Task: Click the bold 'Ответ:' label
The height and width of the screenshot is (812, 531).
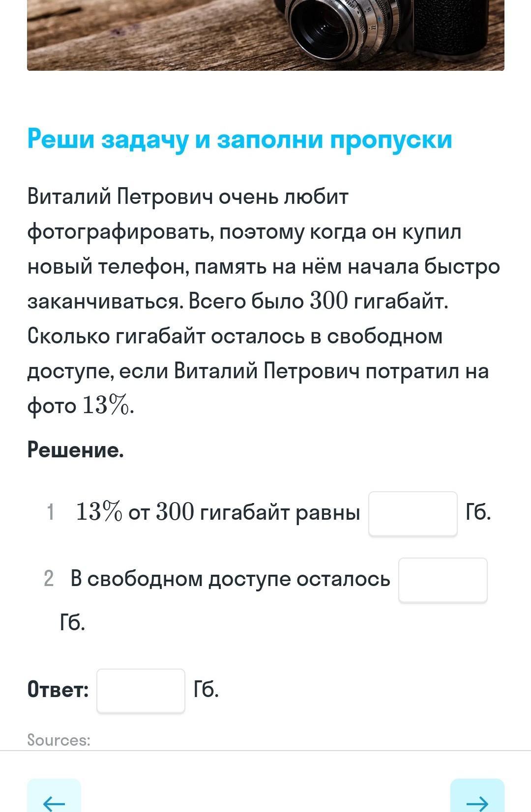Action: click(x=58, y=689)
